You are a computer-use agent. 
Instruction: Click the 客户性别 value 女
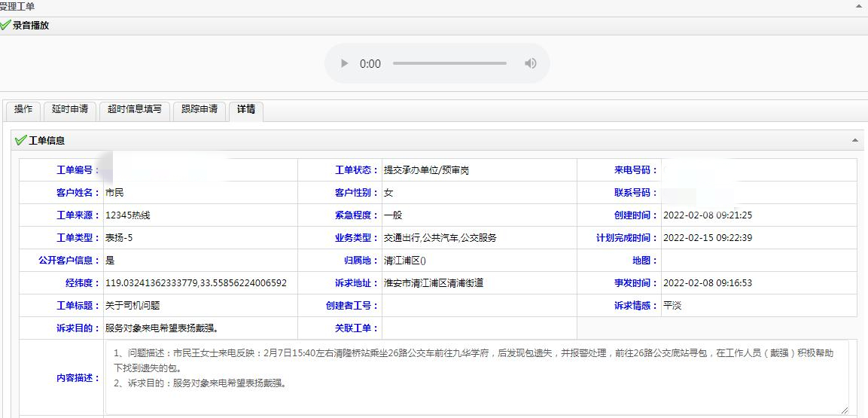pyautogui.click(x=388, y=194)
